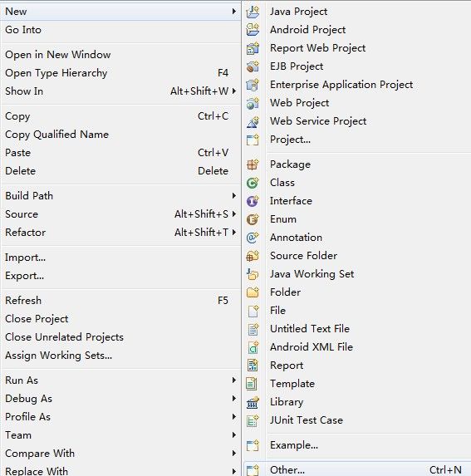Click the File icon
Viewport: 471px width, 476px height.
click(253, 311)
